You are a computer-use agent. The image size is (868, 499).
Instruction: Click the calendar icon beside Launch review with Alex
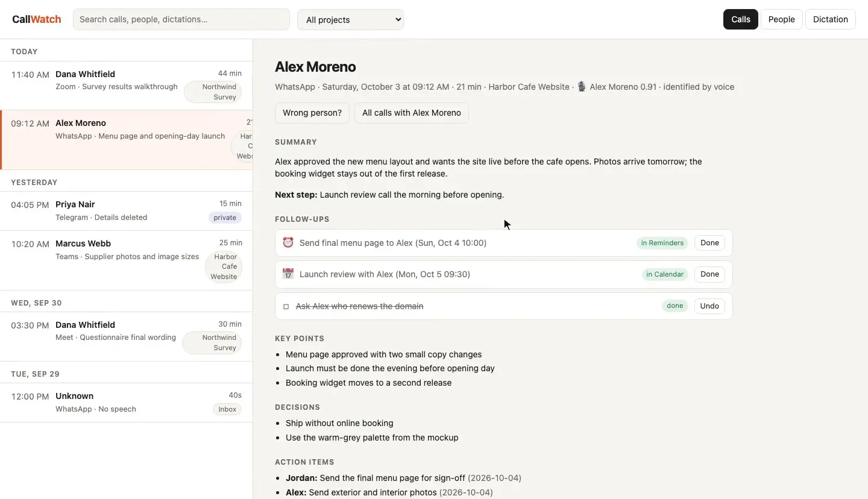(x=288, y=274)
